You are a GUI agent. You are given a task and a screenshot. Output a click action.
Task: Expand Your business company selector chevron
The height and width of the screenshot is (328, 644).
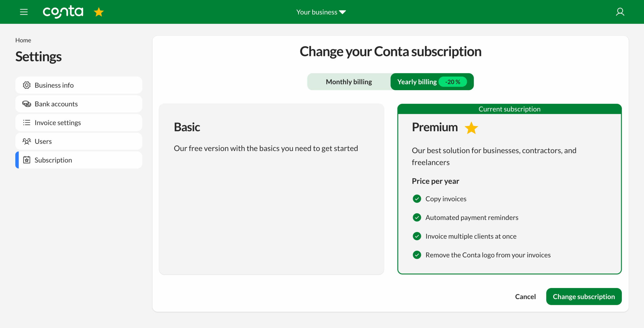[x=343, y=12]
